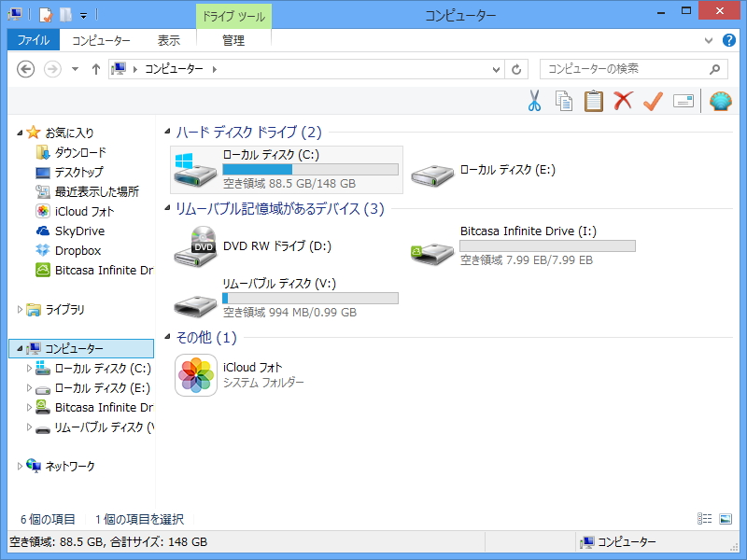Open the quick access toolbar customize dropdown
The image size is (747, 560).
click(83, 16)
